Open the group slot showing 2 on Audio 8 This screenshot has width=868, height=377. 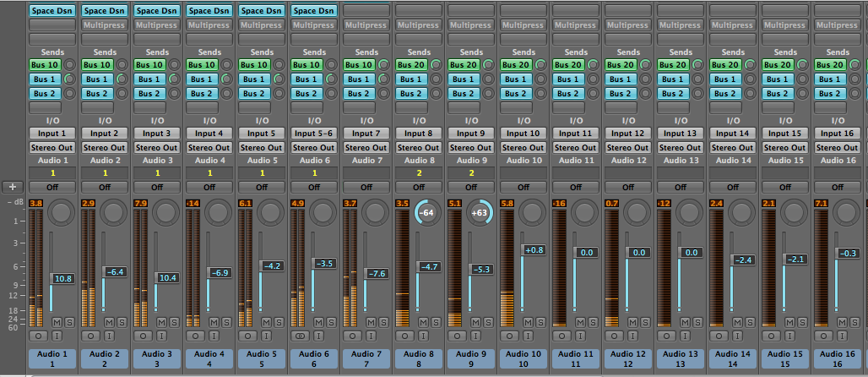click(x=419, y=173)
